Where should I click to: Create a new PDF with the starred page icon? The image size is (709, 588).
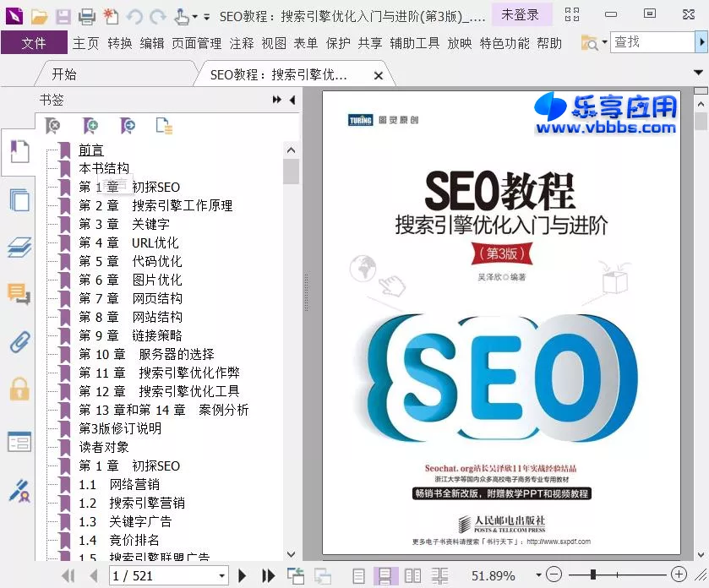[111, 17]
